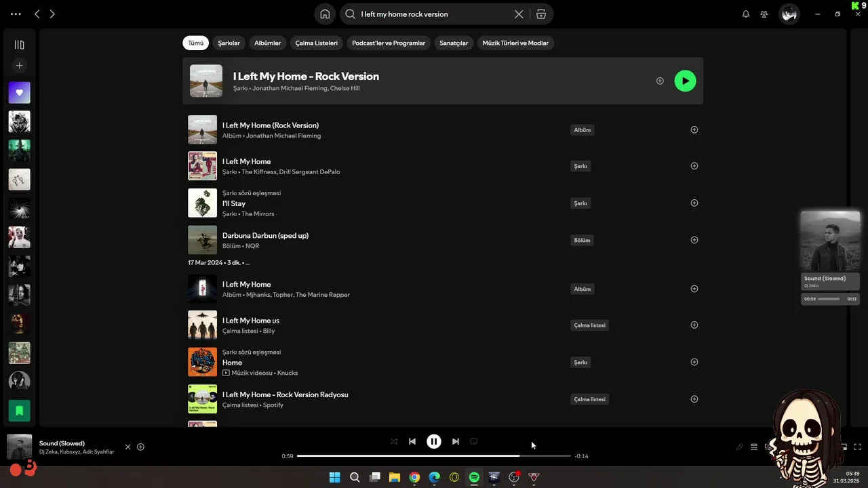868x488 pixels.
Task: Skip to next track
Action: (456, 441)
